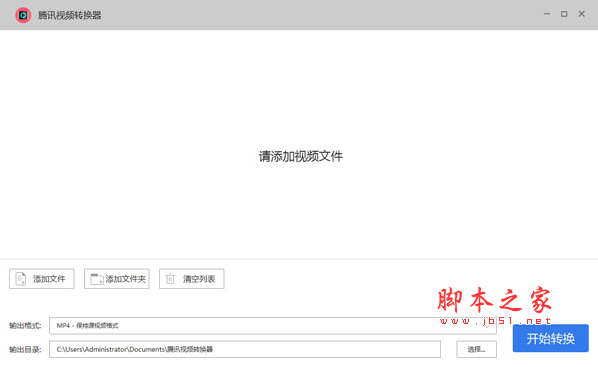Maximize the converter window
This screenshot has height=367, width=598.
coord(564,14)
